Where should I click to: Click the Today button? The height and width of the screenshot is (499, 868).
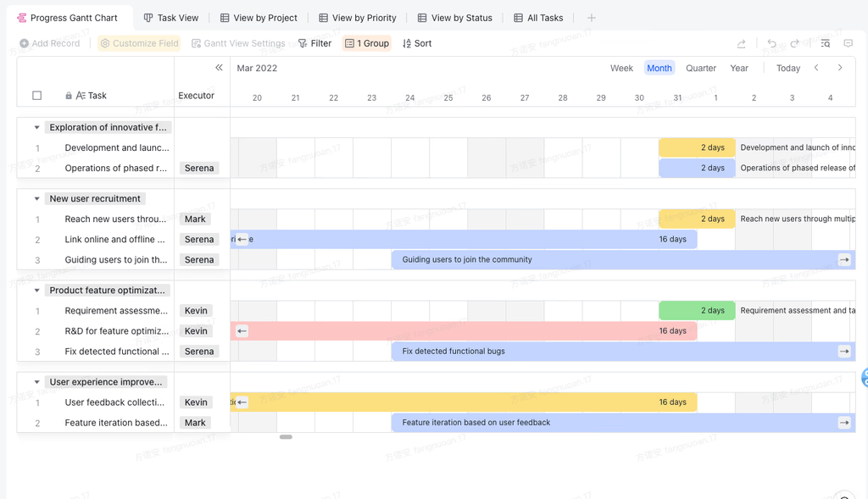point(787,68)
